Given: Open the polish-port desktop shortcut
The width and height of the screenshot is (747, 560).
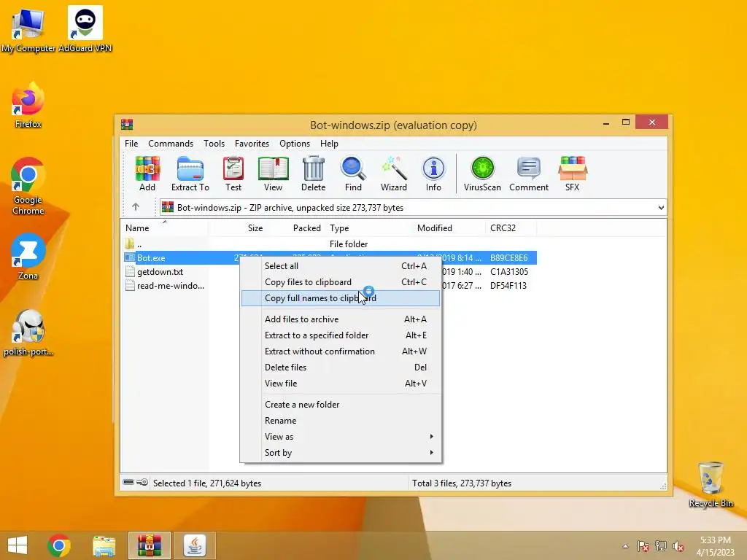Looking at the screenshot, I should pyautogui.click(x=28, y=333).
